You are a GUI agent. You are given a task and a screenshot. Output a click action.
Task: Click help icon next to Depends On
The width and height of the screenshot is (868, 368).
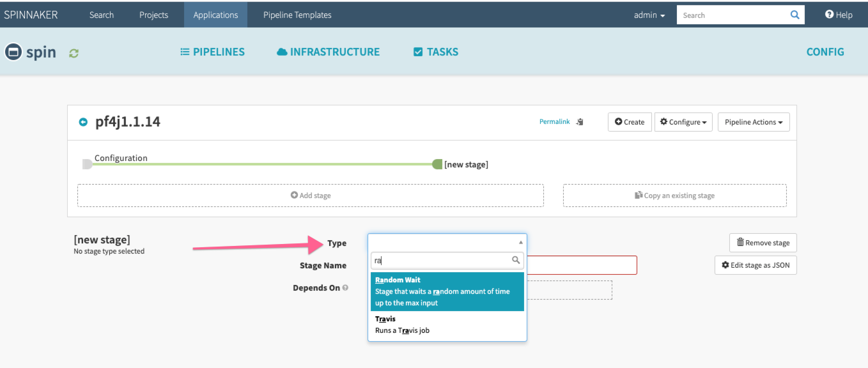click(x=345, y=288)
